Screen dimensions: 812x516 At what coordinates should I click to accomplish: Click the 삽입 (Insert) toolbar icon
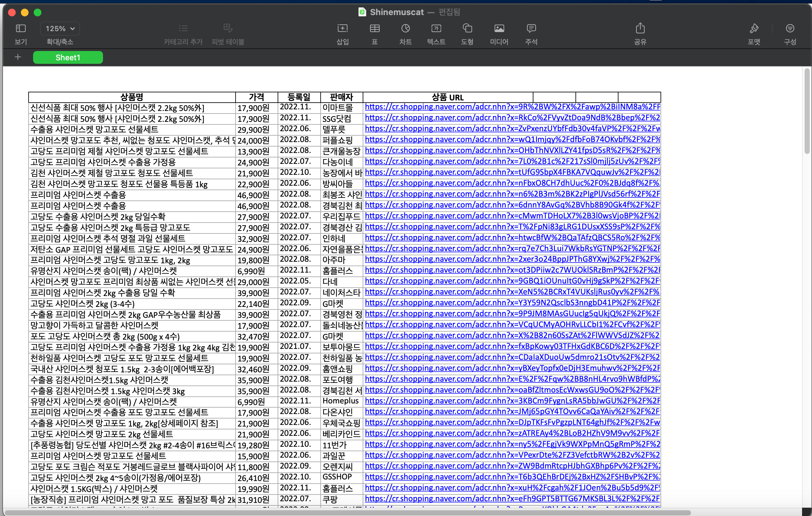[342, 29]
